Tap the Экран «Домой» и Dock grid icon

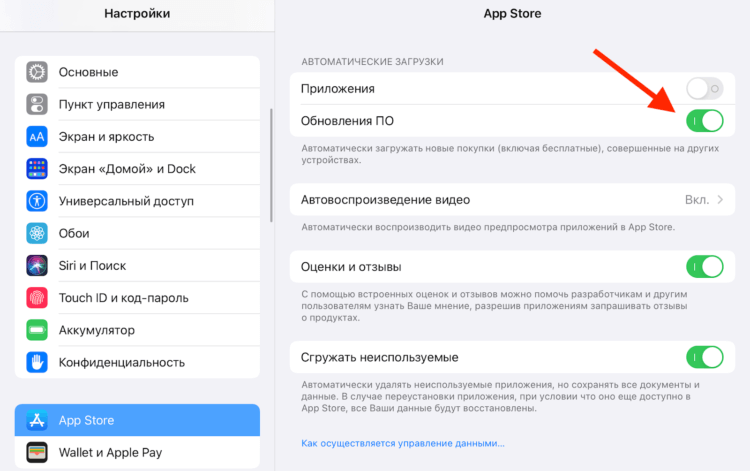[x=37, y=169]
